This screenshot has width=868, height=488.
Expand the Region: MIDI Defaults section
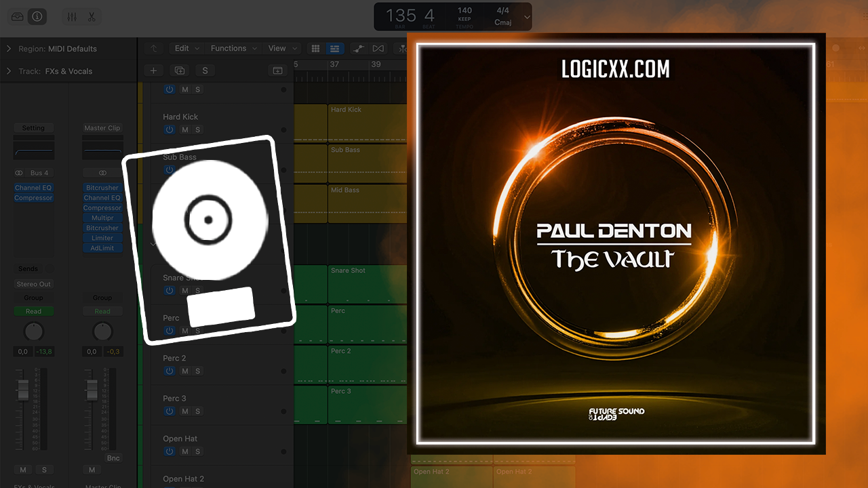click(x=9, y=49)
